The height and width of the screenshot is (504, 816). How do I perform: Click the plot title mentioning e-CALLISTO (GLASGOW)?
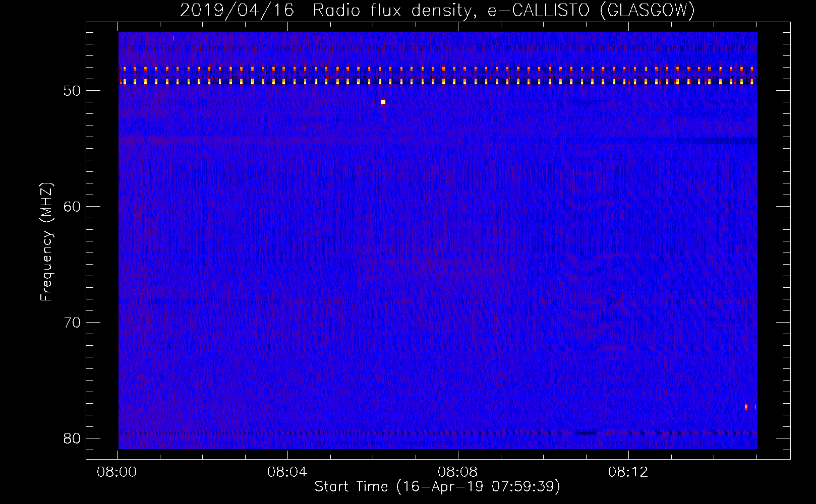[x=437, y=10]
